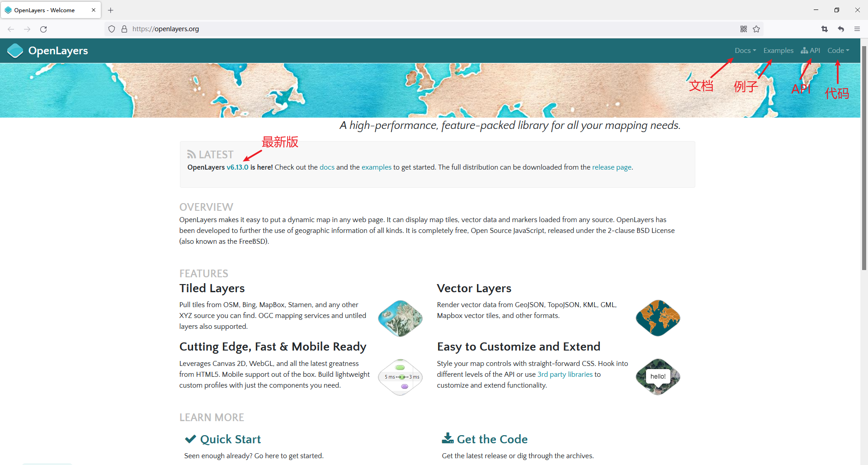Click the QR code icon in address bar
Image resolution: width=868 pixels, height=465 pixels.
(x=744, y=29)
